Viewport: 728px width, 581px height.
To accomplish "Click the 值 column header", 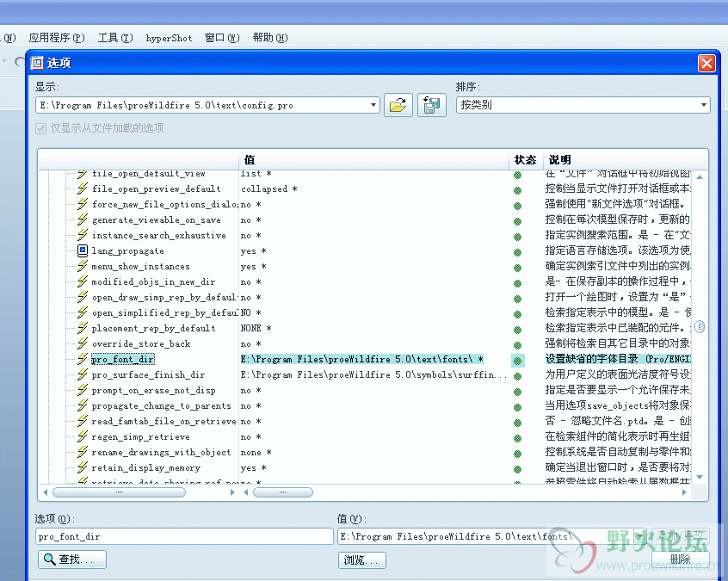I will [x=373, y=160].
